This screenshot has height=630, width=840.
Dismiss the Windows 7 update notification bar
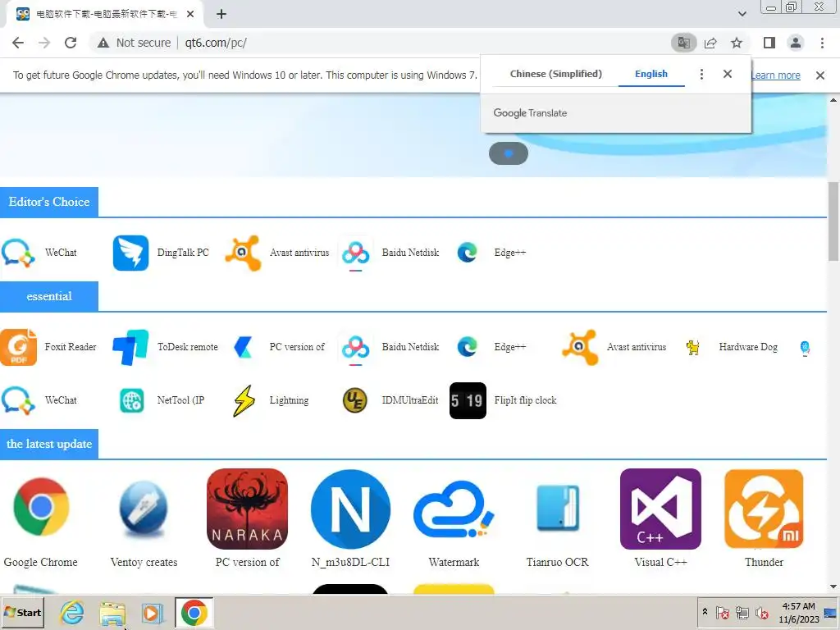(x=819, y=75)
